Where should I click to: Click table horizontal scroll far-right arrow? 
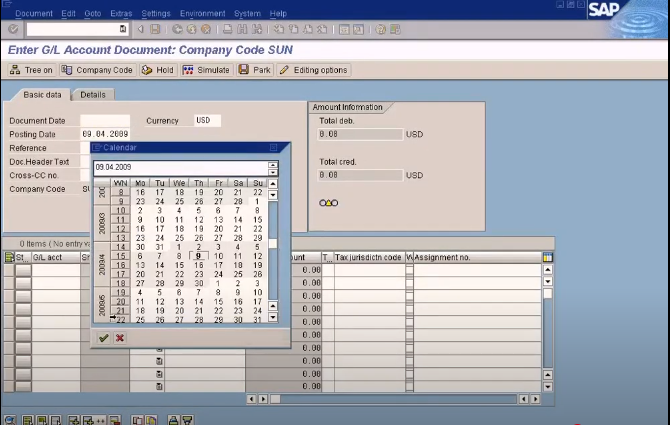click(535, 399)
